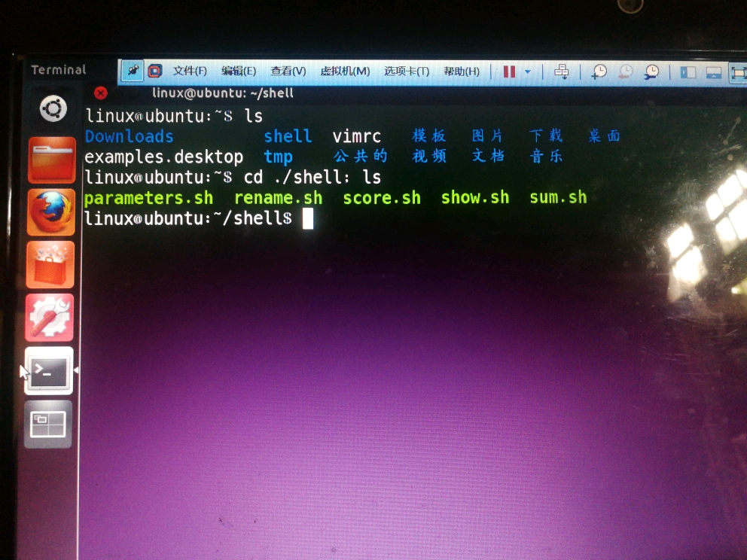Open the 帮助(H) menu
The height and width of the screenshot is (560, 747).
point(461,71)
